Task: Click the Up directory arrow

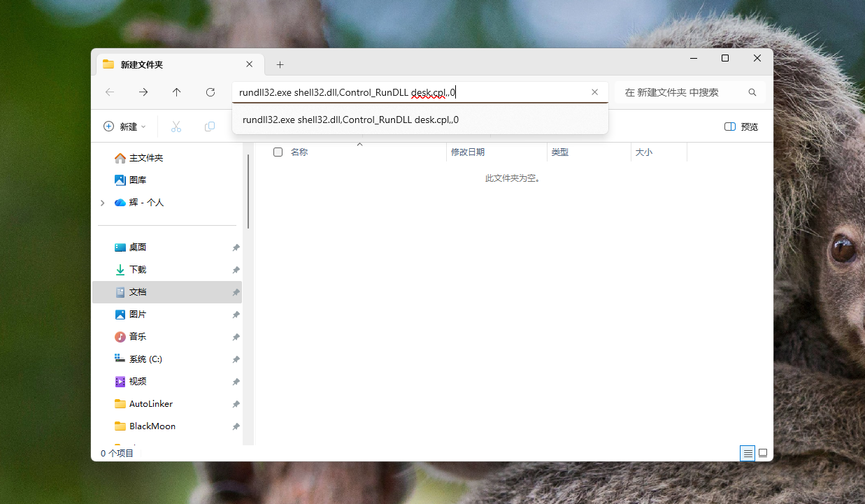Action: [177, 92]
